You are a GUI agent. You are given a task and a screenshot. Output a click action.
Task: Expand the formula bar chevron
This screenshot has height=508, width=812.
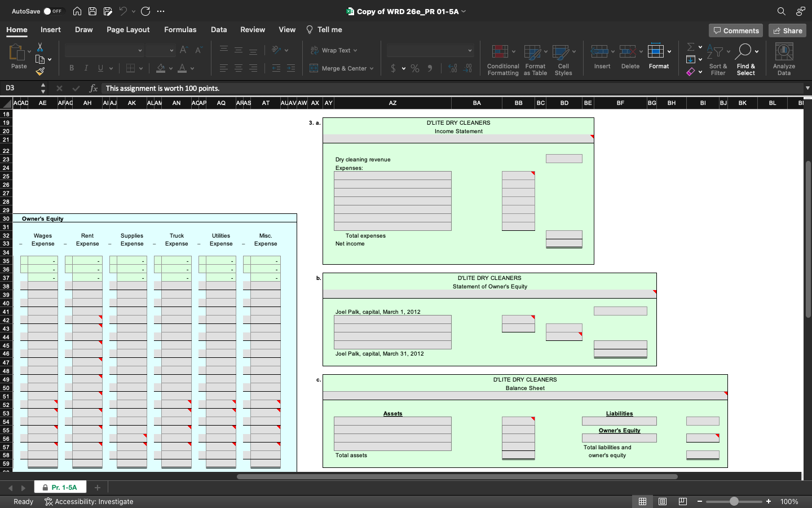pos(807,88)
